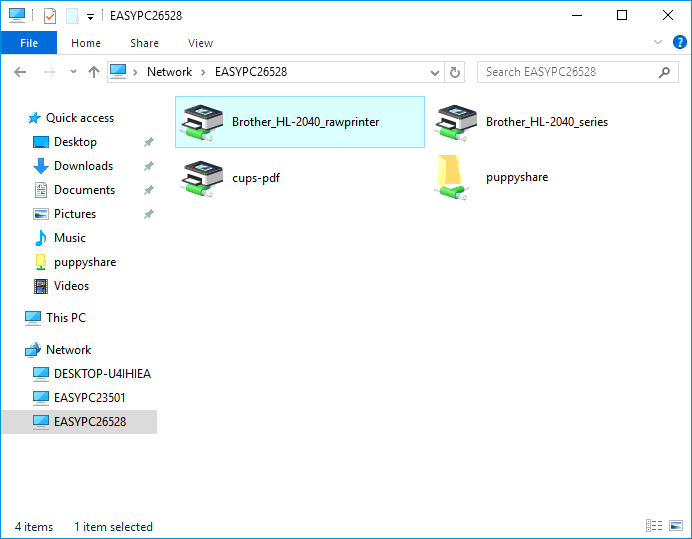Click the forward navigation arrow
The height and width of the screenshot is (539, 692).
[x=49, y=72]
